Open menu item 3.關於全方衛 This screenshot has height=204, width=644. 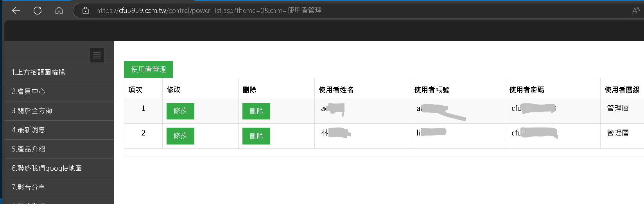[x=59, y=111]
